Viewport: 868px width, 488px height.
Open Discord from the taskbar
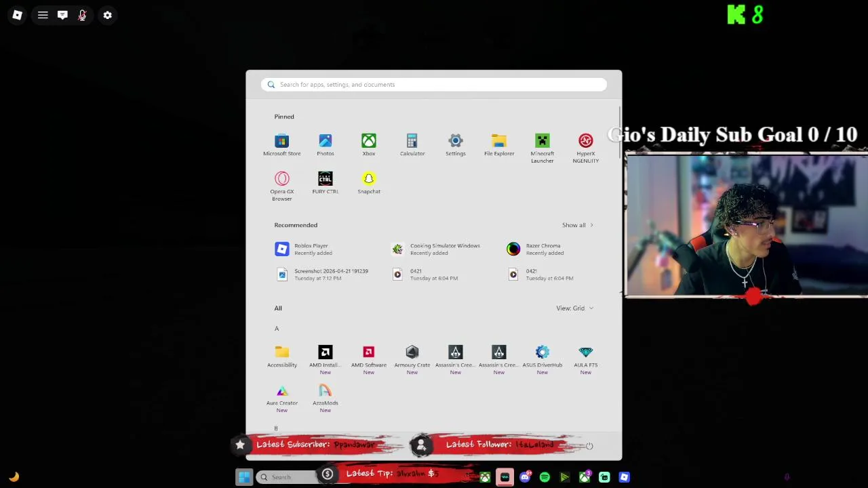[525, 477]
